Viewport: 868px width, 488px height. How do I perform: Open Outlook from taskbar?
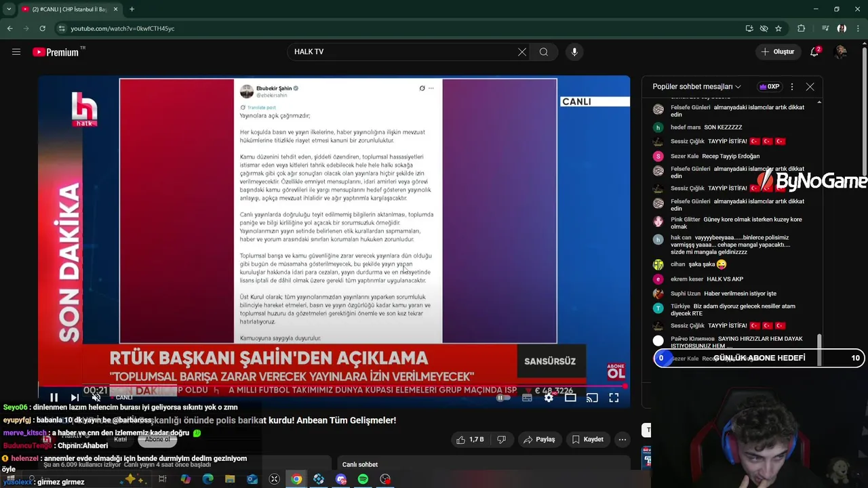252,479
